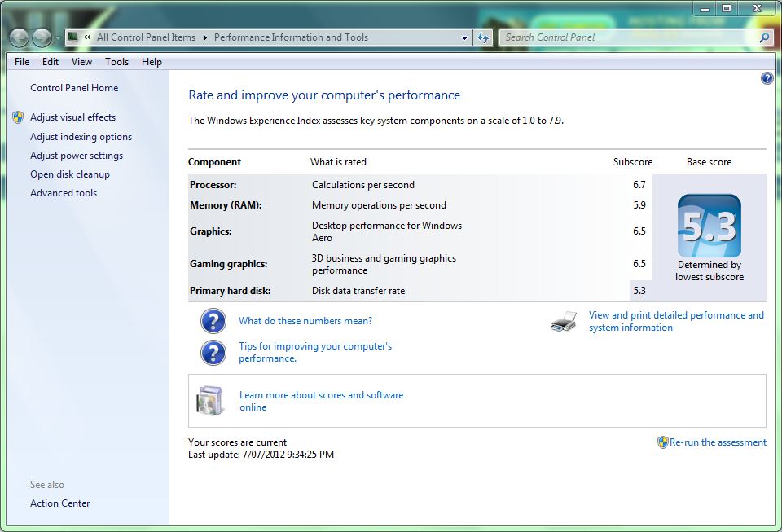Minimize the window

[704, 8]
